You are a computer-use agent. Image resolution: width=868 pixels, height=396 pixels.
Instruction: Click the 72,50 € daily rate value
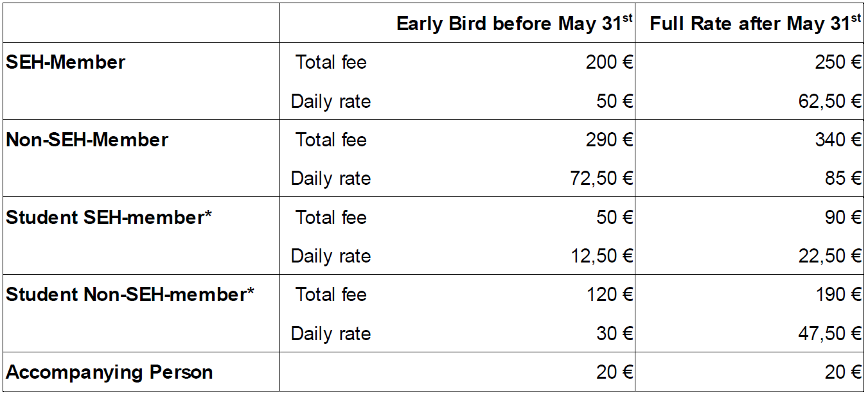tap(601, 178)
